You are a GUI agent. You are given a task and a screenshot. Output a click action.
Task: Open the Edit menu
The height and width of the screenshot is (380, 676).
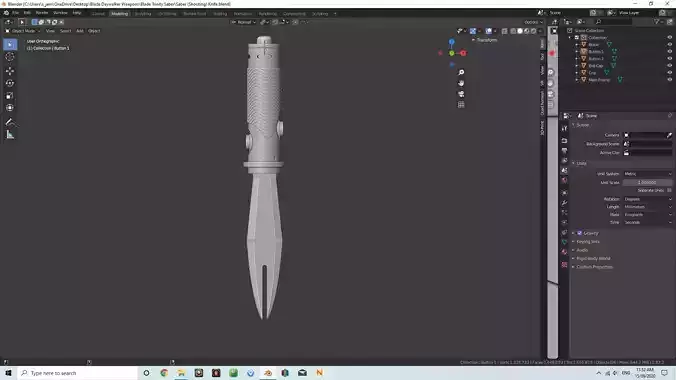click(27, 13)
